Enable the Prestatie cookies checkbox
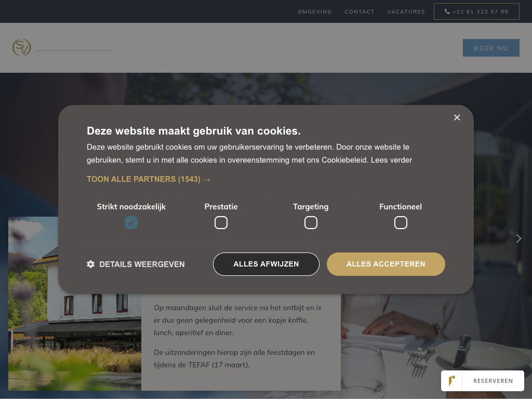Screen dimensions: 532x399 coord(221,222)
